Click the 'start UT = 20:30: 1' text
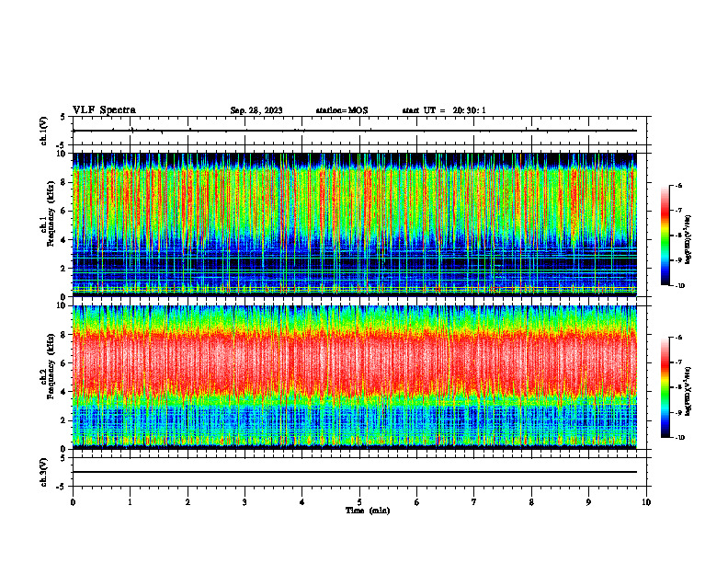Screen dimensions: 728x563 444,110
